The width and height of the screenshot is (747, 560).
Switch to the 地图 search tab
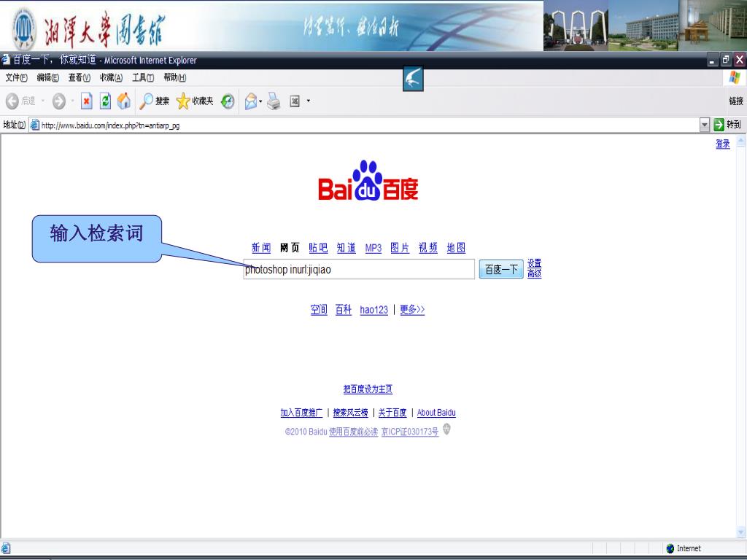[456, 248]
